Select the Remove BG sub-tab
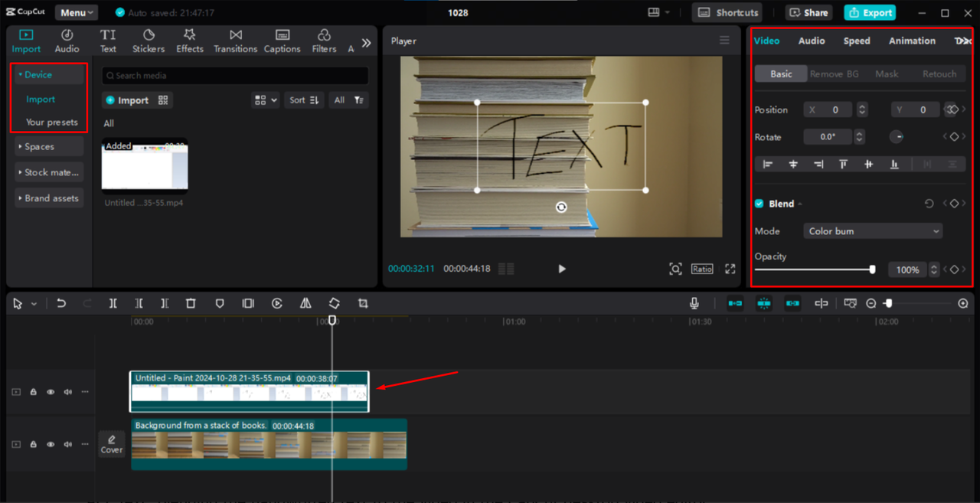980x503 pixels. (x=835, y=73)
